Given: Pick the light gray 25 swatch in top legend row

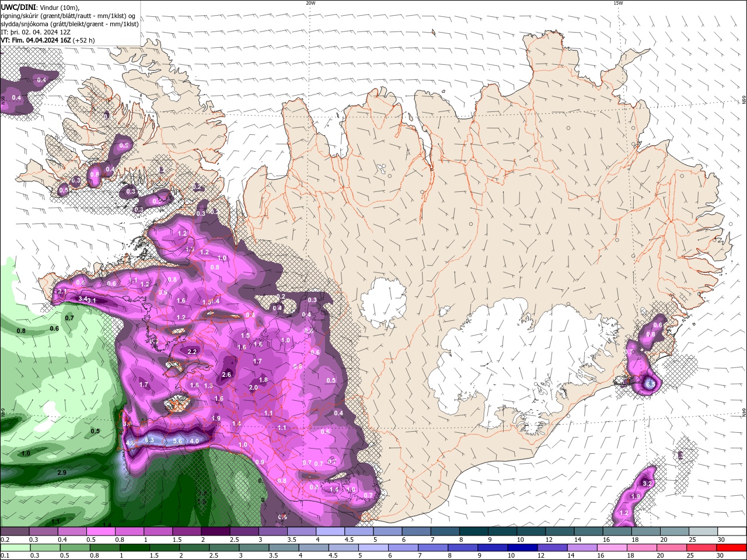Looking at the screenshot, I should tap(703, 531).
